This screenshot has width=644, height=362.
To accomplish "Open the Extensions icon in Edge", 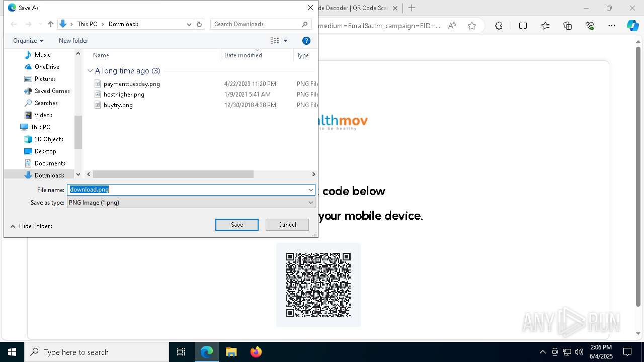I will (499, 26).
